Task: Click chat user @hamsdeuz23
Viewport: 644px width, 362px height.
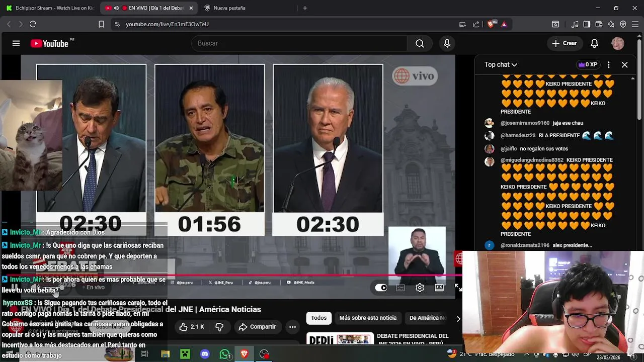Action: pos(518,136)
